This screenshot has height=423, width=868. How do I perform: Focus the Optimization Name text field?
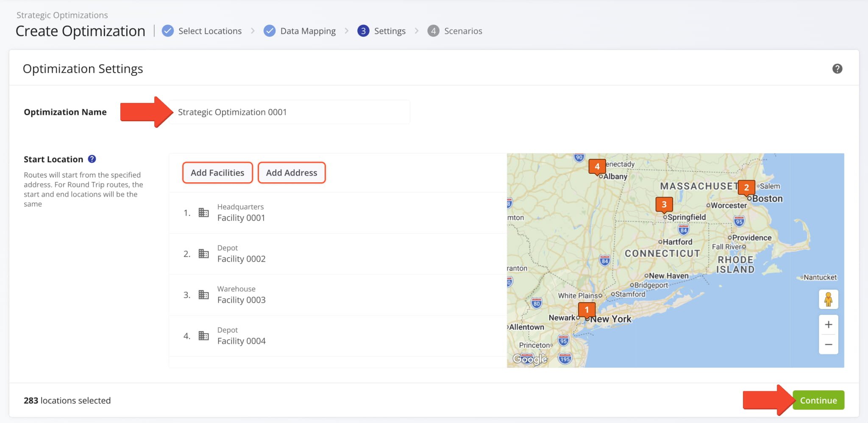(x=290, y=112)
